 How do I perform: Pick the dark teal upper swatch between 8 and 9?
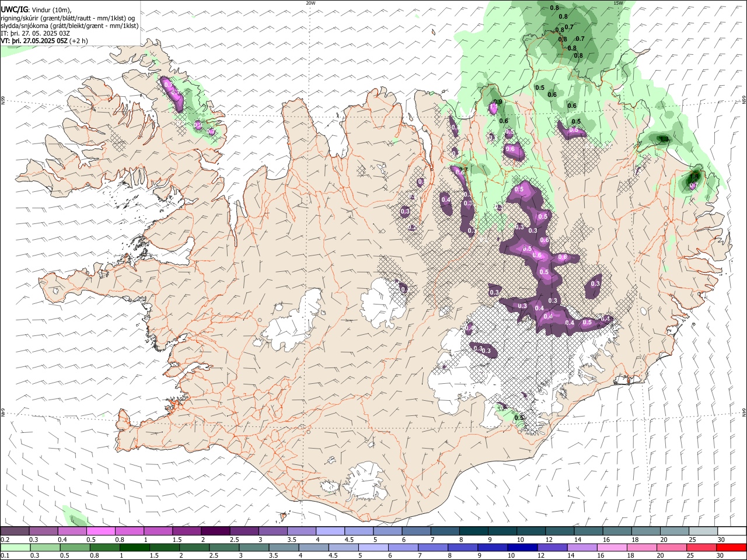point(474,531)
